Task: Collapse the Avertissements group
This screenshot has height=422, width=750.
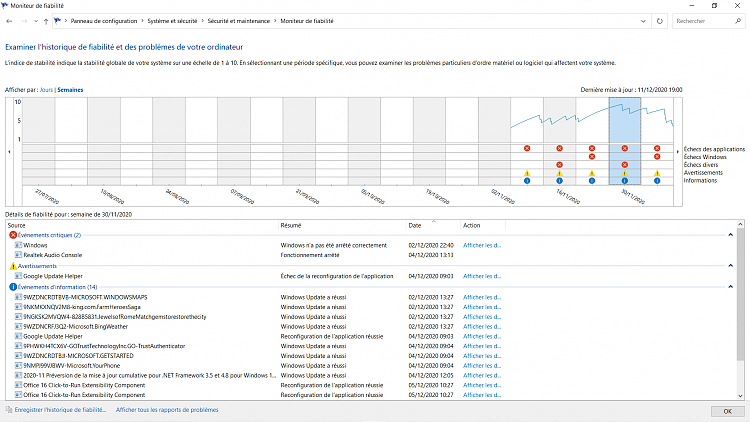Action: click(x=730, y=266)
